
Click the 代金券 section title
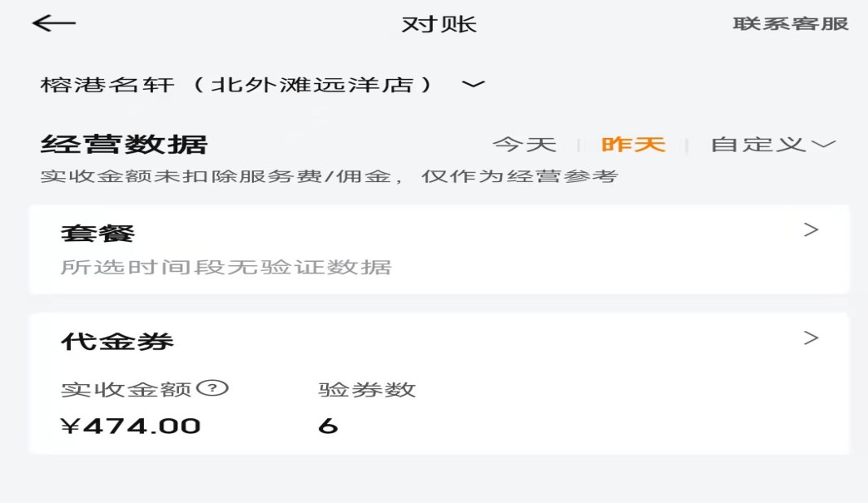(117, 342)
